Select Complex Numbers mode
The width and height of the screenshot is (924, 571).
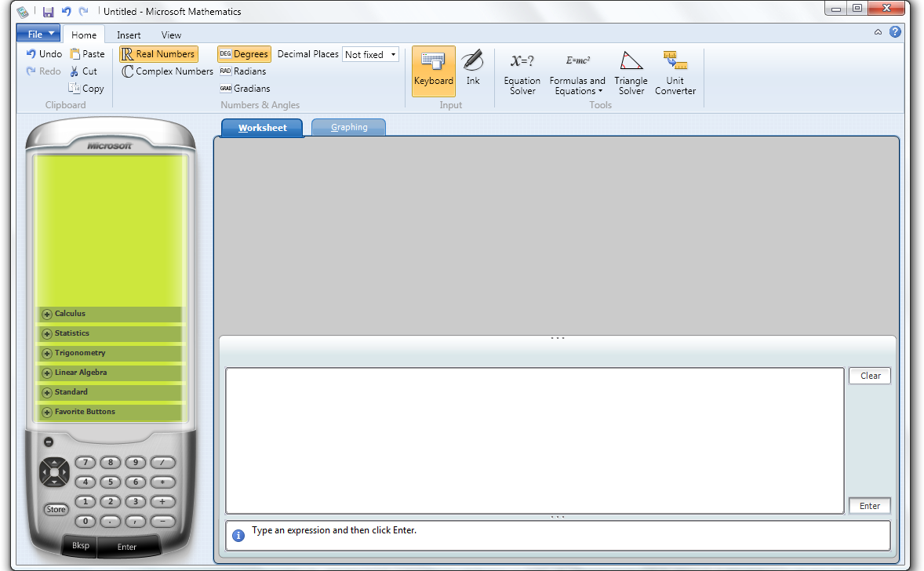pyautogui.click(x=167, y=71)
